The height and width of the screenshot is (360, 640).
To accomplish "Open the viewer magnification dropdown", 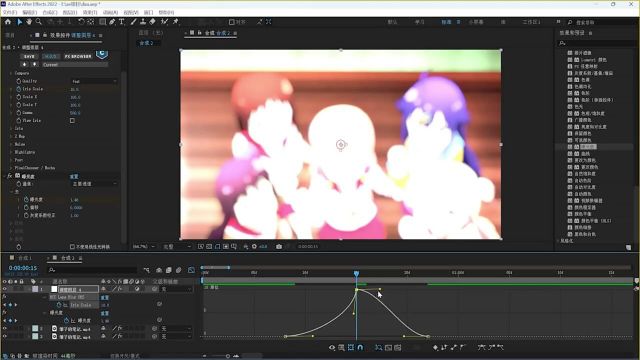I will tap(144, 247).
